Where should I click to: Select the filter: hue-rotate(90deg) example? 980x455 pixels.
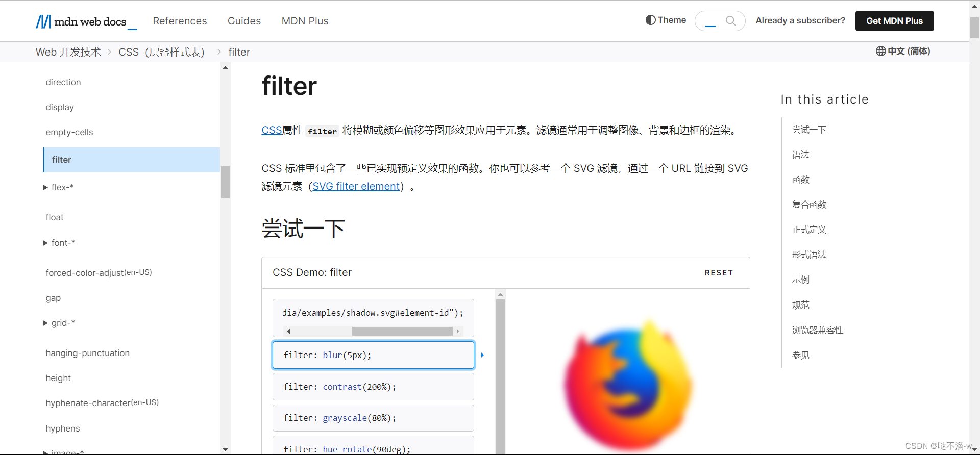tap(373, 445)
